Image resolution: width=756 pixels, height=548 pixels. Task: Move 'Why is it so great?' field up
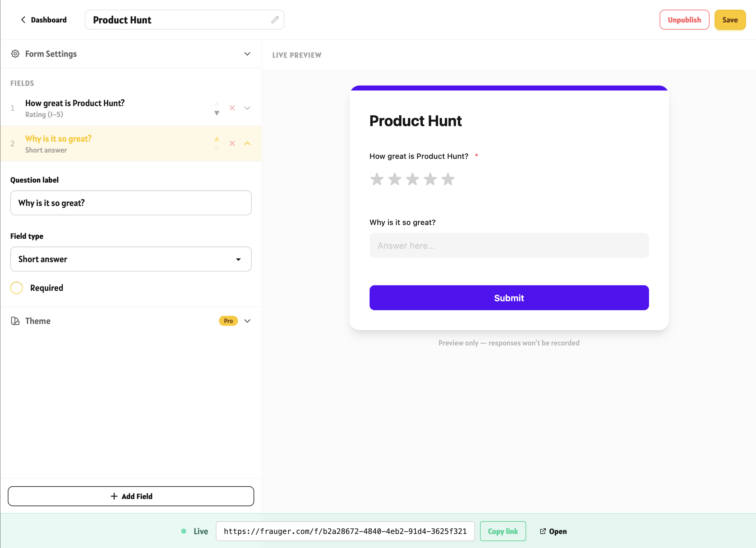pos(217,139)
